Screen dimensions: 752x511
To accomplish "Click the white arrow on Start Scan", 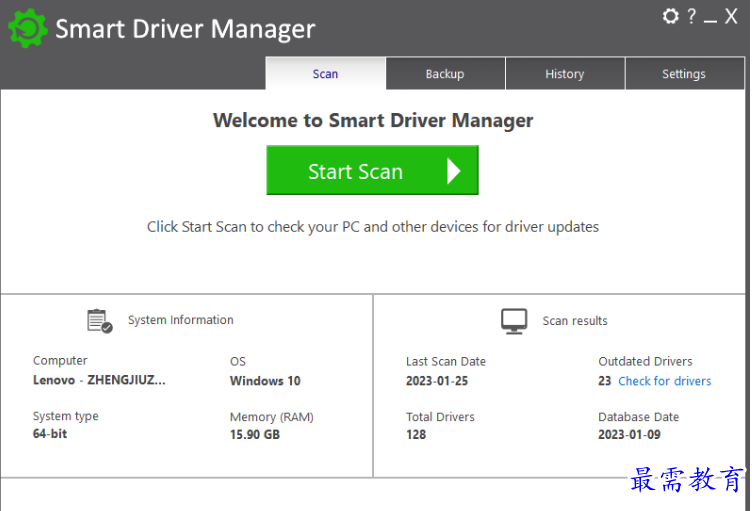I will coord(454,171).
